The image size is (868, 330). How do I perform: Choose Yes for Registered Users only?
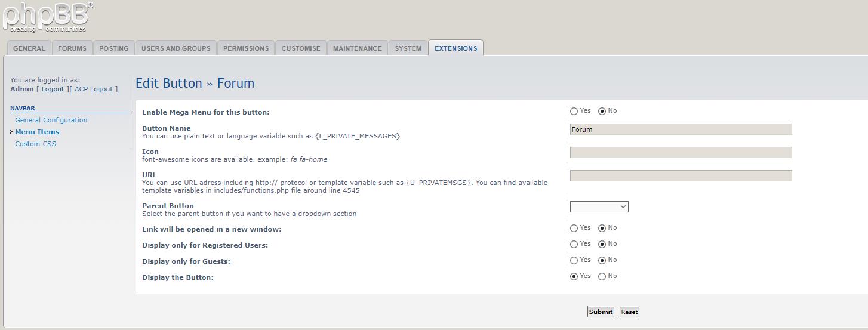point(574,244)
